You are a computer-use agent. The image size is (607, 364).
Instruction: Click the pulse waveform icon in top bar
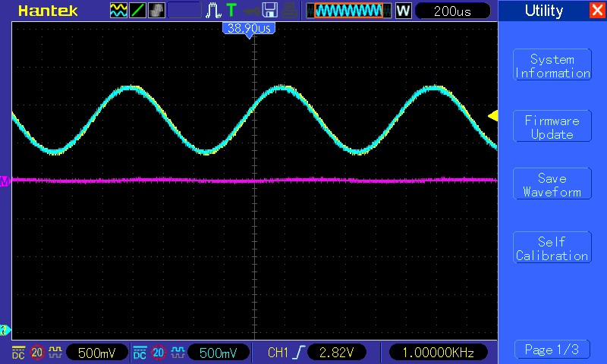click(x=213, y=11)
